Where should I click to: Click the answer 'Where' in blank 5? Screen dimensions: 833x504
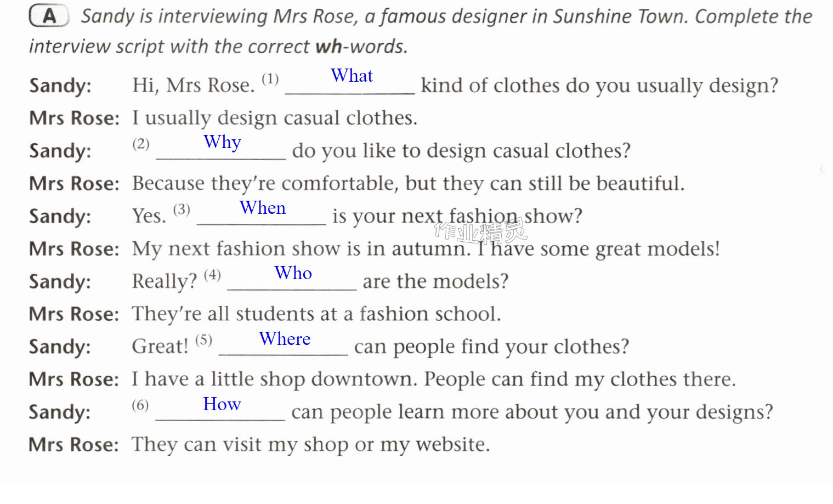click(x=285, y=339)
